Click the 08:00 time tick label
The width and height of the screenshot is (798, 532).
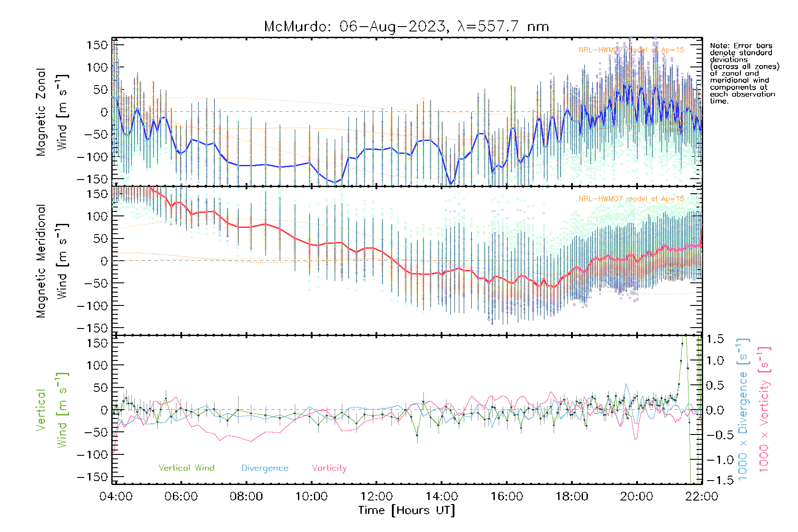[246, 496]
